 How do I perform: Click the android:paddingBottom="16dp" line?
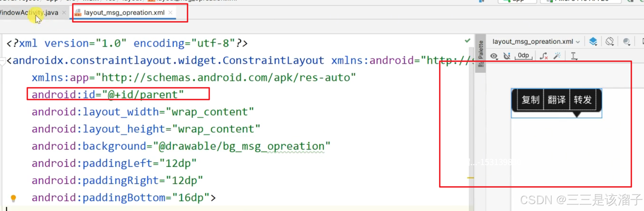point(124,198)
